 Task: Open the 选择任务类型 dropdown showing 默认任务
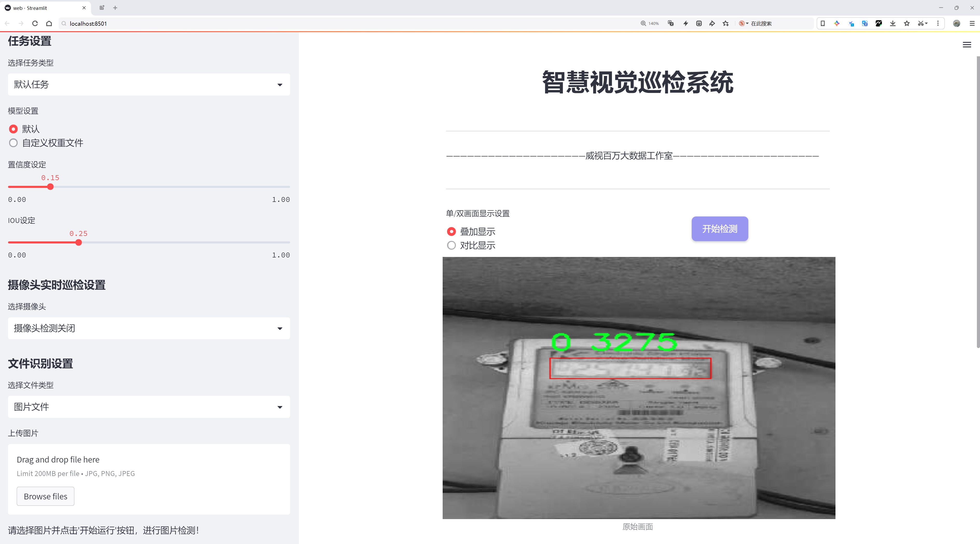click(148, 84)
